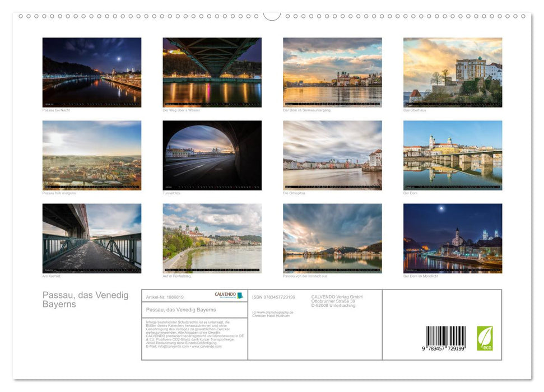Open the "Die Ortsspitze" river image
Screen dimensions: 544x392
(x=332, y=155)
